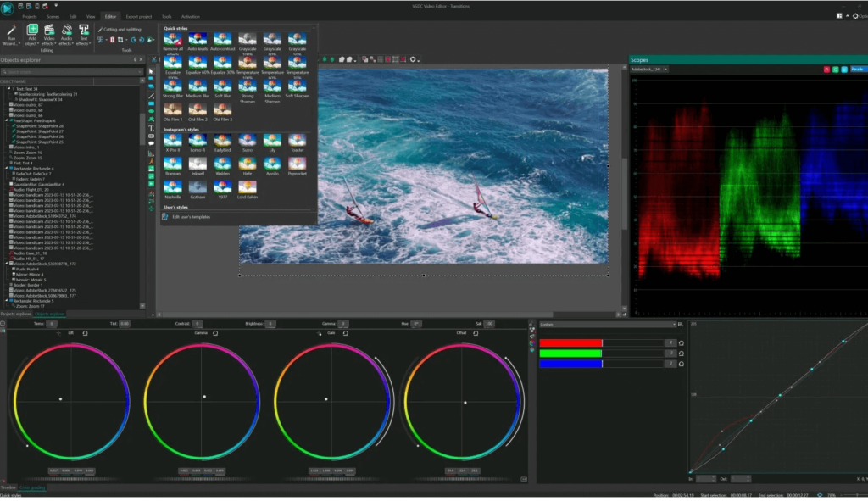
Task: Reset the Lift color wheel
Action: (x=85, y=334)
